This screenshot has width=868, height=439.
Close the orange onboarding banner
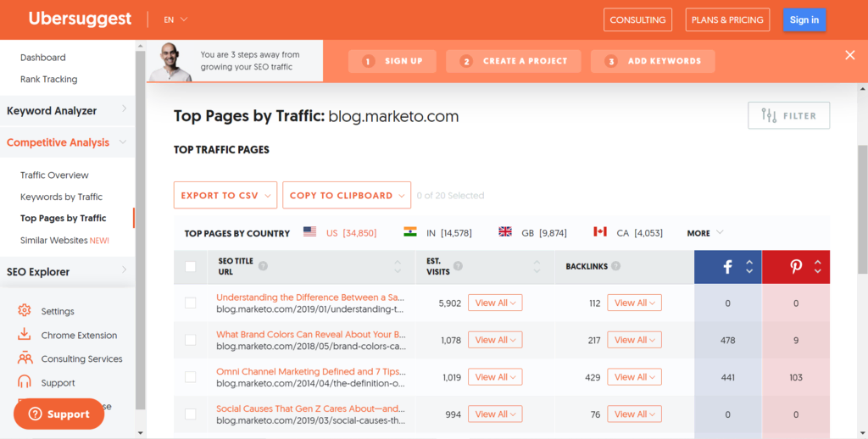[x=849, y=55]
